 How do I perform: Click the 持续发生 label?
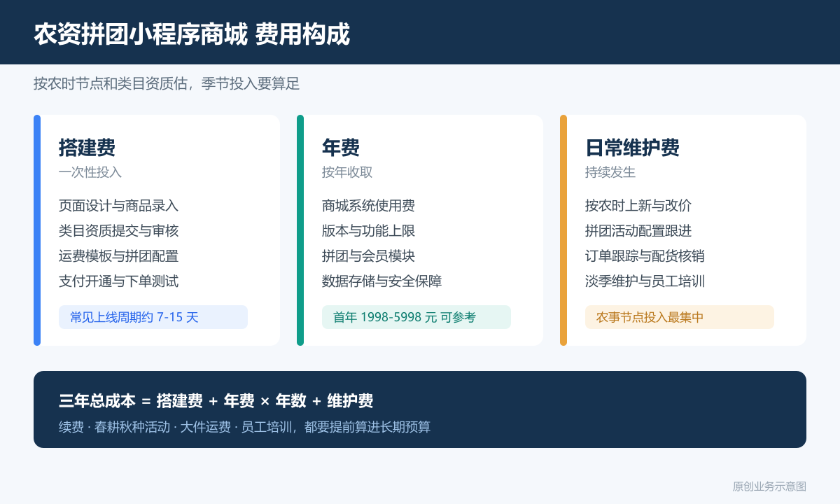[610, 172]
